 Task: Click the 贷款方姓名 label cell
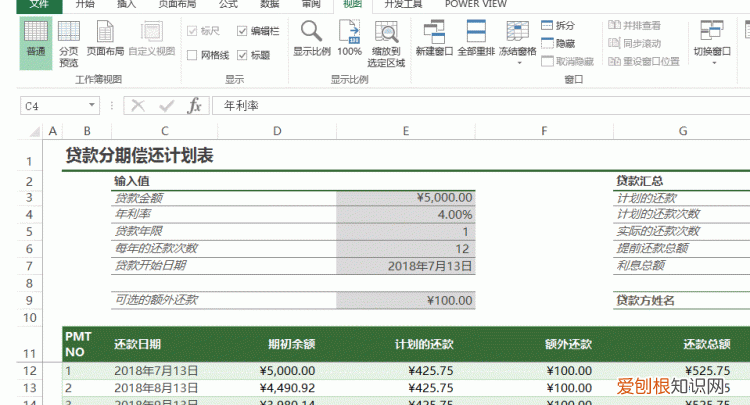click(682, 301)
